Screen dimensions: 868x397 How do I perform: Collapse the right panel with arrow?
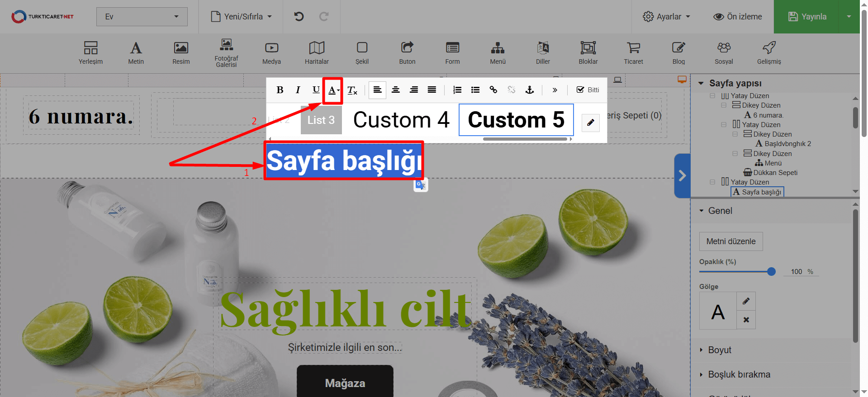point(682,176)
